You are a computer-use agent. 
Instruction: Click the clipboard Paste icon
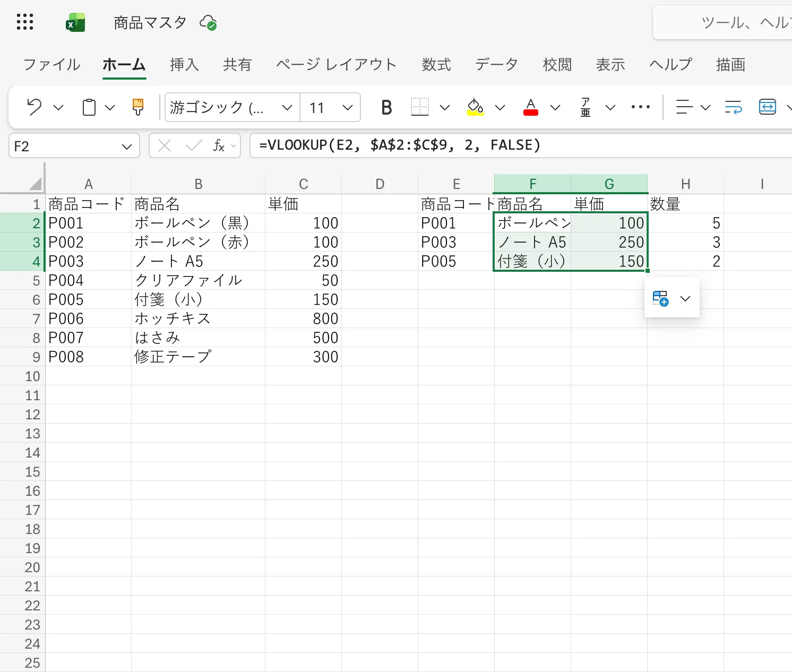click(x=89, y=107)
